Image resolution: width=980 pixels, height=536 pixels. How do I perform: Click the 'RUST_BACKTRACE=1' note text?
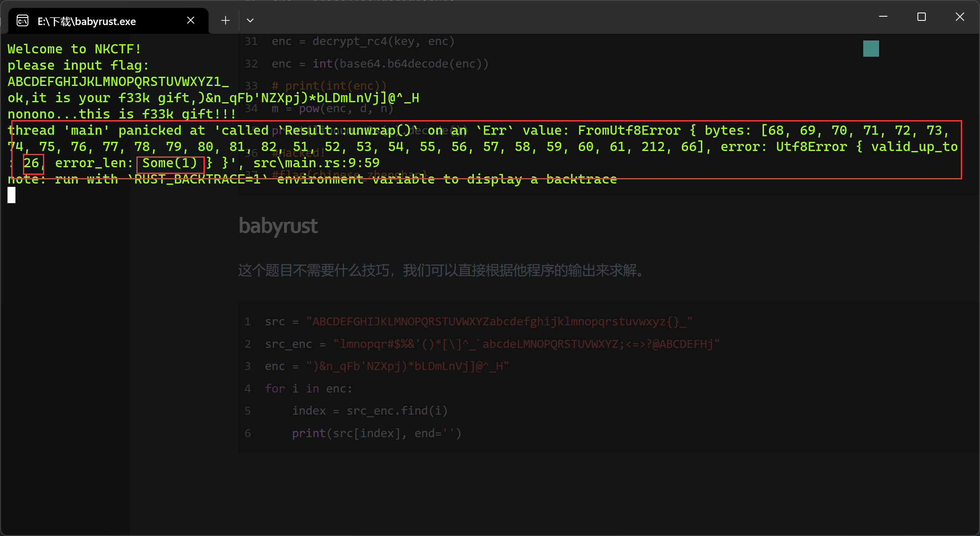coord(197,179)
